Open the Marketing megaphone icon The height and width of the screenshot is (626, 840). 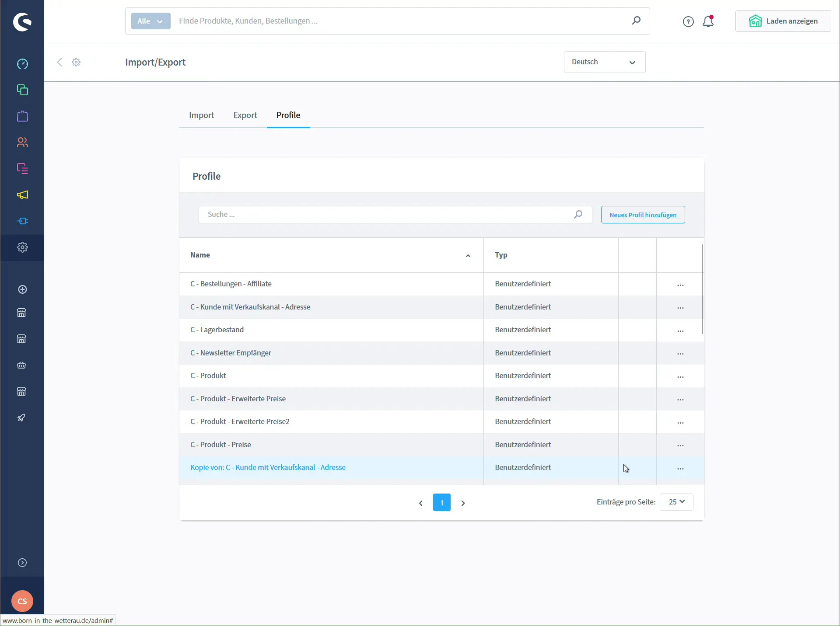[22, 195]
